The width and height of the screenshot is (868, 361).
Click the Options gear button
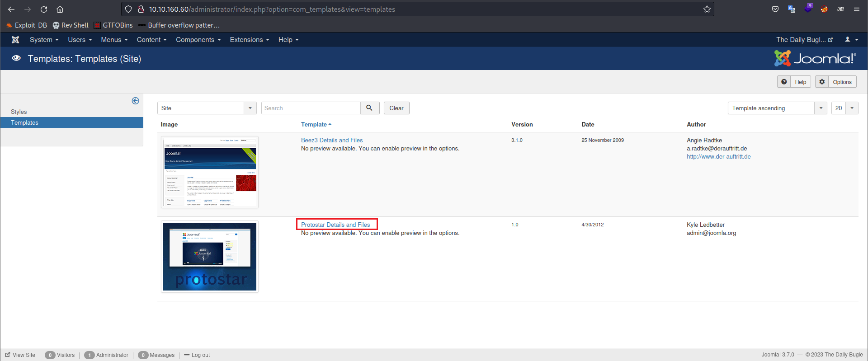[x=835, y=82]
